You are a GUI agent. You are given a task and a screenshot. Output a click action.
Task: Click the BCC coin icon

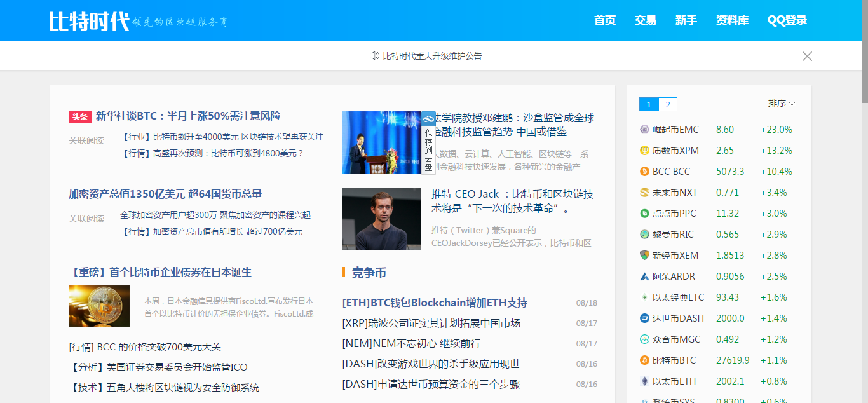click(644, 172)
